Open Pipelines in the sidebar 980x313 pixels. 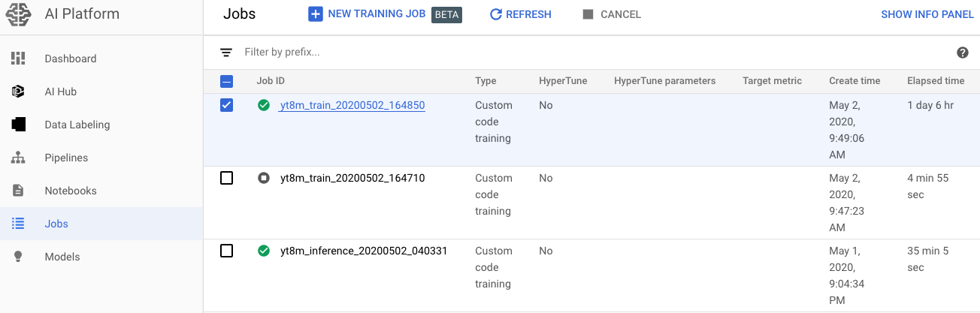click(x=101, y=158)
